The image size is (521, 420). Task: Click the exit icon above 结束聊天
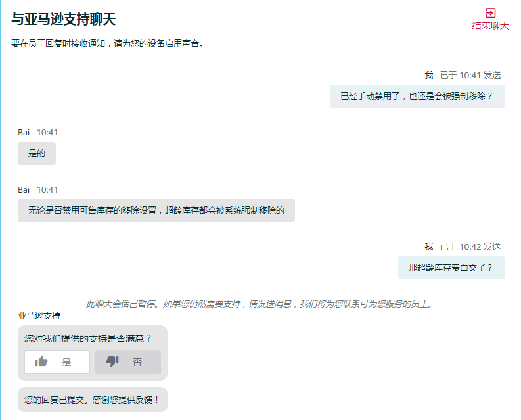pyautogui.click(x=490, y=12)
